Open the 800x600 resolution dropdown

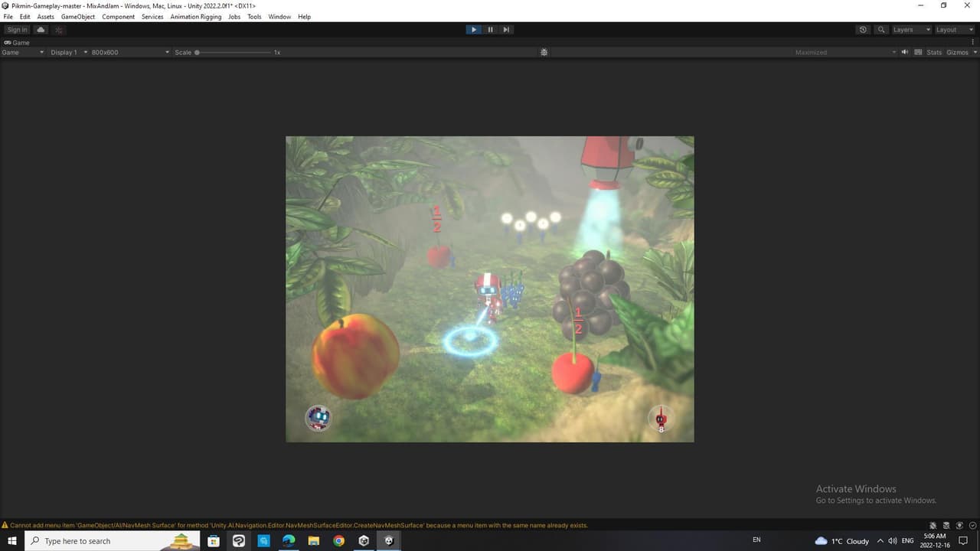[130, 53]
